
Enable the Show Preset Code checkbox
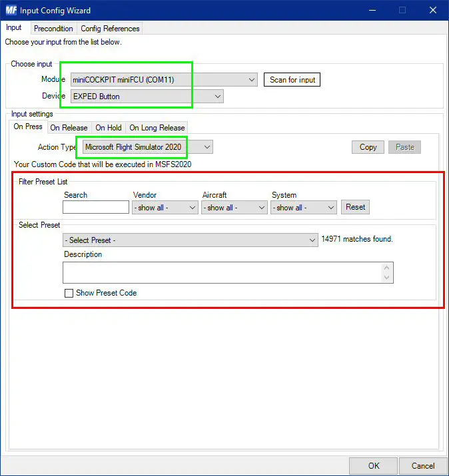[x=69, y=293]
